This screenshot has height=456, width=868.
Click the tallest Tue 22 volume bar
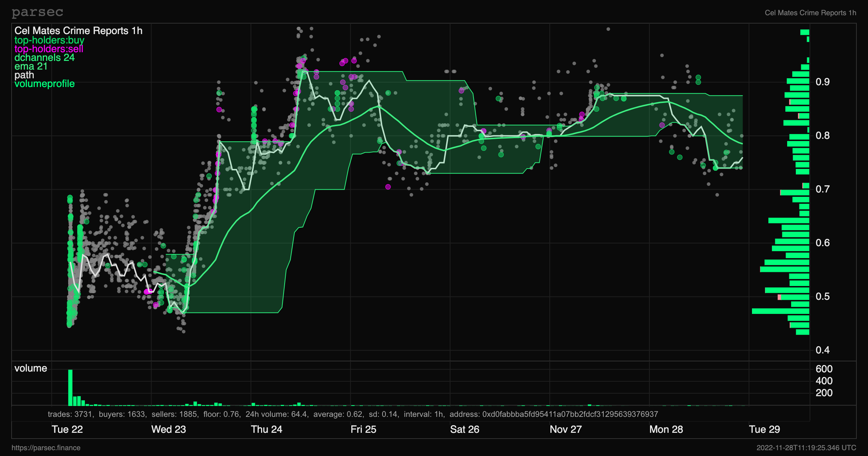click(x=70, y=387)
